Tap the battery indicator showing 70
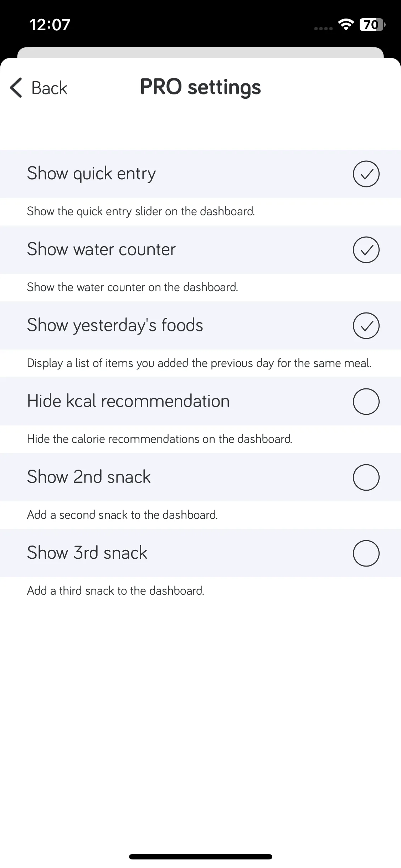The height and width of the screenshot is (868, 401). [x=372, y=25]
